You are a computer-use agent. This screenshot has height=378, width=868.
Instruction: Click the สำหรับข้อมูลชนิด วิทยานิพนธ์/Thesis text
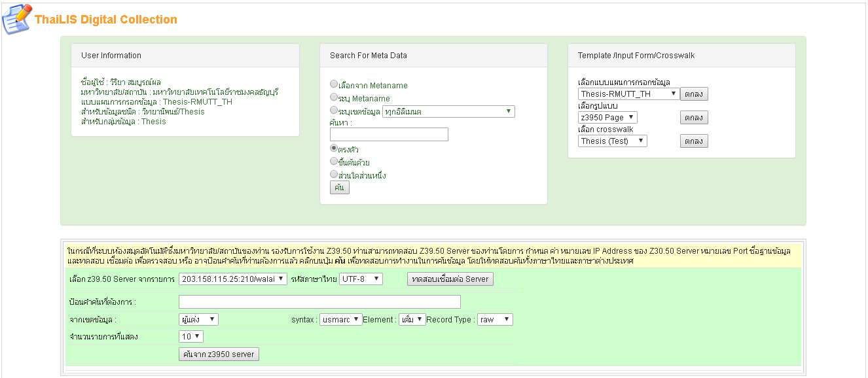143,112
